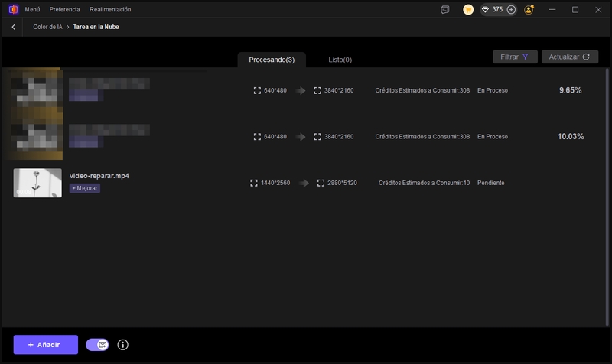Open the Realimentación menu
The width and height of the screenshot is (612, 364).
pyautogui.click(x=110, y=10)
